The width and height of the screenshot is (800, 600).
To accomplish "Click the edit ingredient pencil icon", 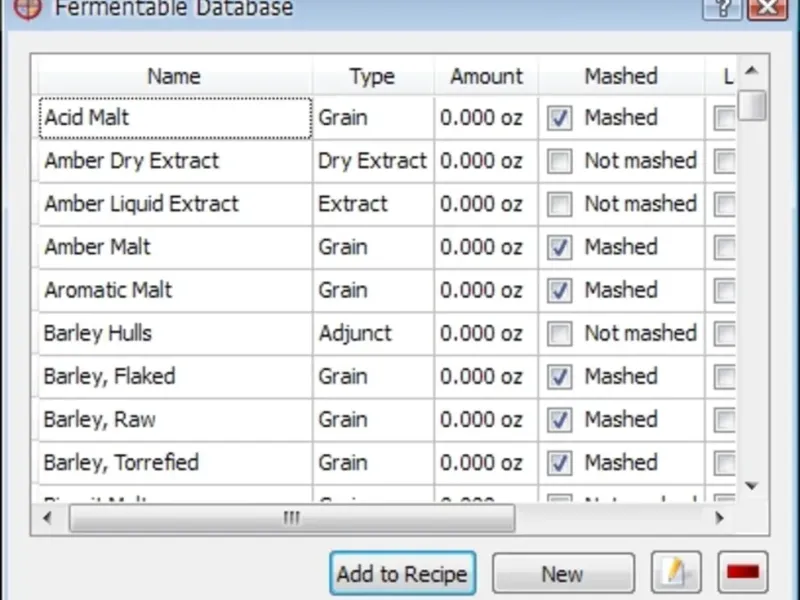I will [675, 573].
